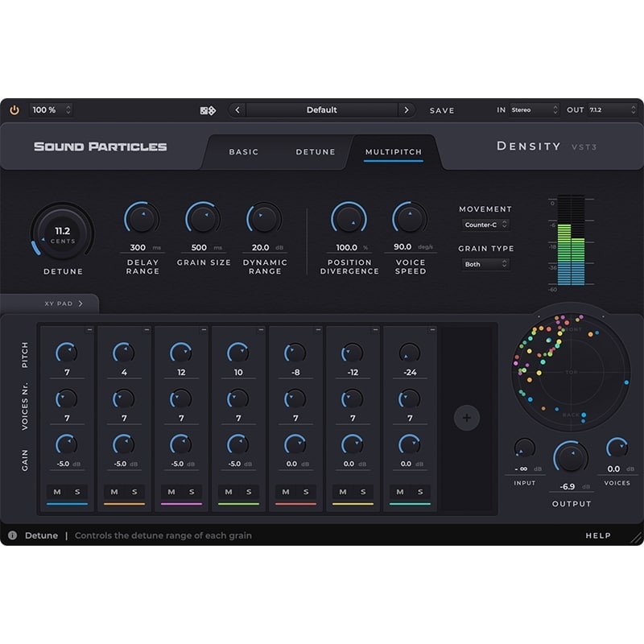
Task: Go to next preset arrow
Action: 407,110
